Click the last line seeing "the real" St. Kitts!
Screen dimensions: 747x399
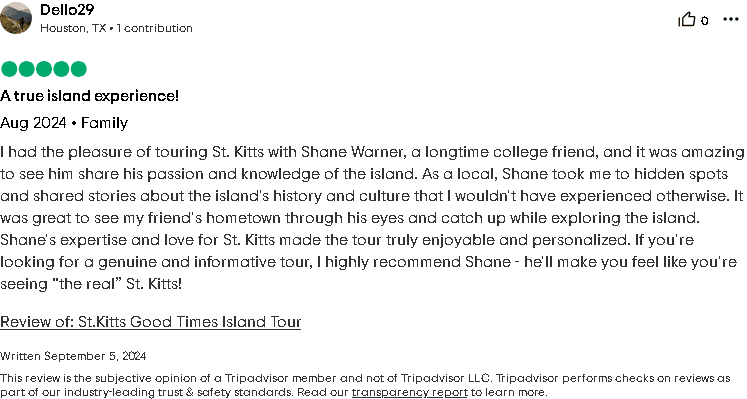(91, 284)
